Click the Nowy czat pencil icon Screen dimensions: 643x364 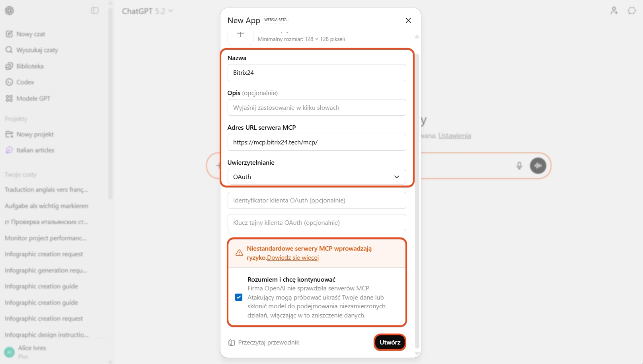point(9,34)
